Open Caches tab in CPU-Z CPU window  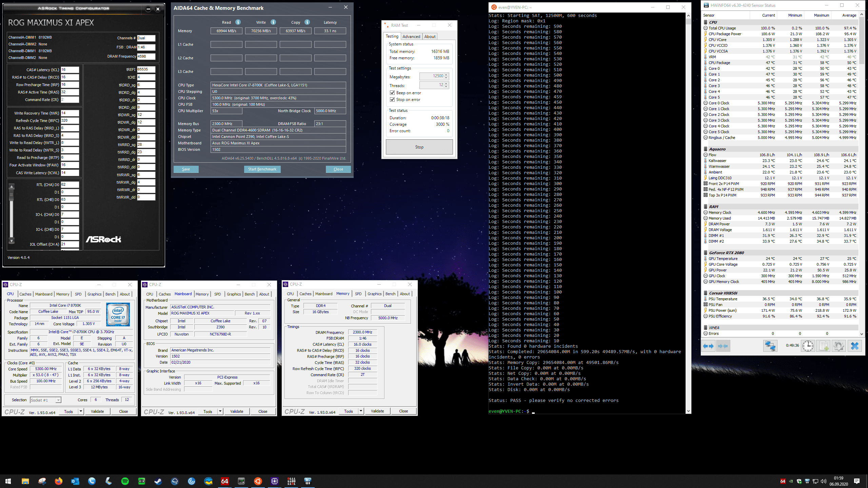25,294
